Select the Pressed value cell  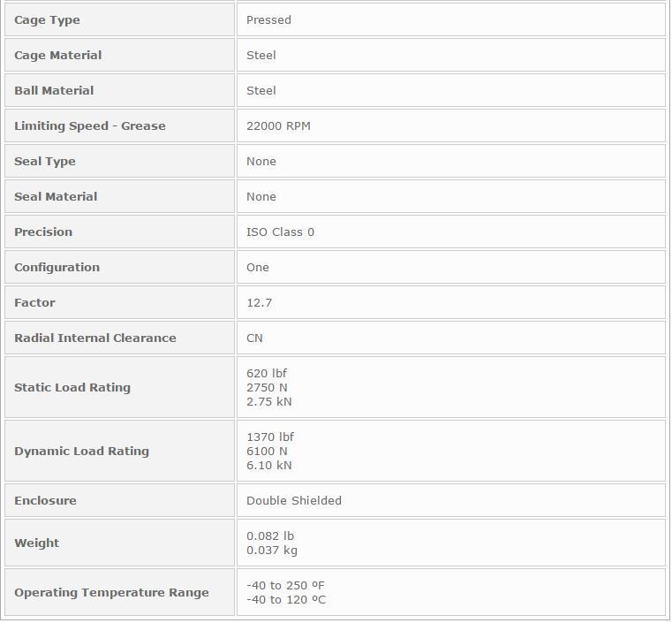tap(451, 19)
